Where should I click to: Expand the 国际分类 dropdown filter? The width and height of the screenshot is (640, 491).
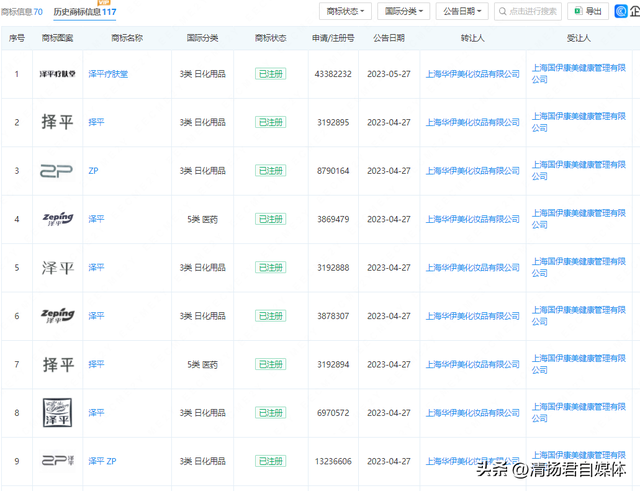pos(405,11)
